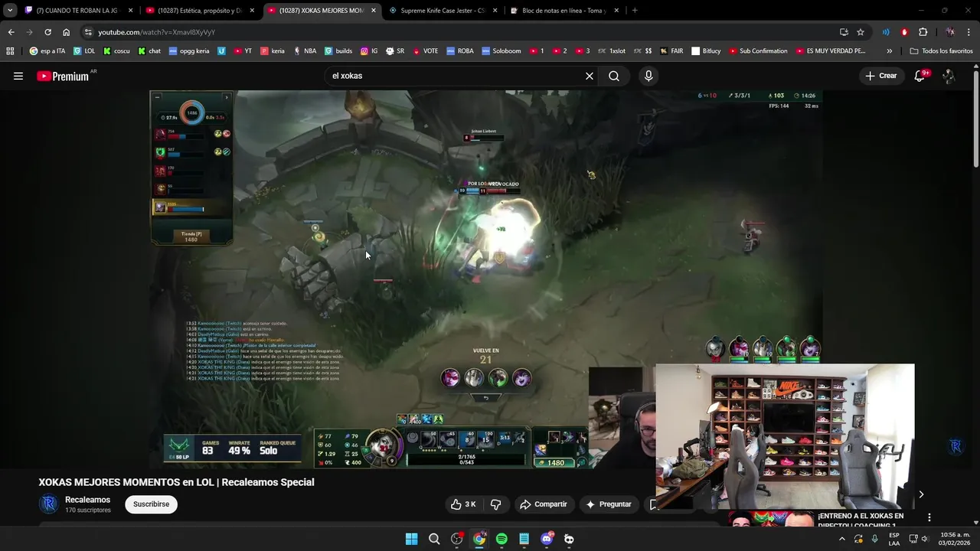The height and width of the screenshot is (551, 980).
Task: Like the video with 3 K likes
Action: click(465, 504)
